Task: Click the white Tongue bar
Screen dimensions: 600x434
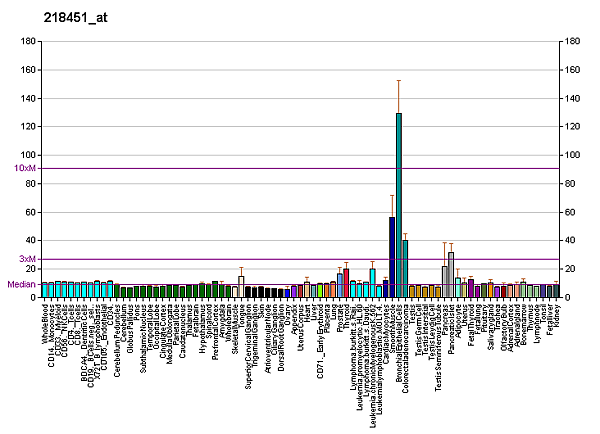Action: pos(241,287)
